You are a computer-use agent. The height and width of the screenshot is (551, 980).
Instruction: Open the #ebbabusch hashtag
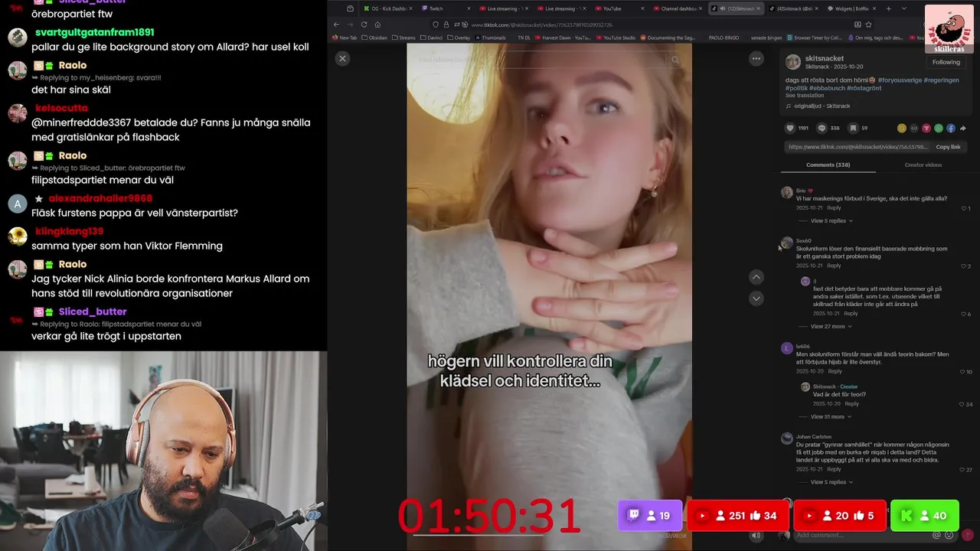[x=828, y=88]
